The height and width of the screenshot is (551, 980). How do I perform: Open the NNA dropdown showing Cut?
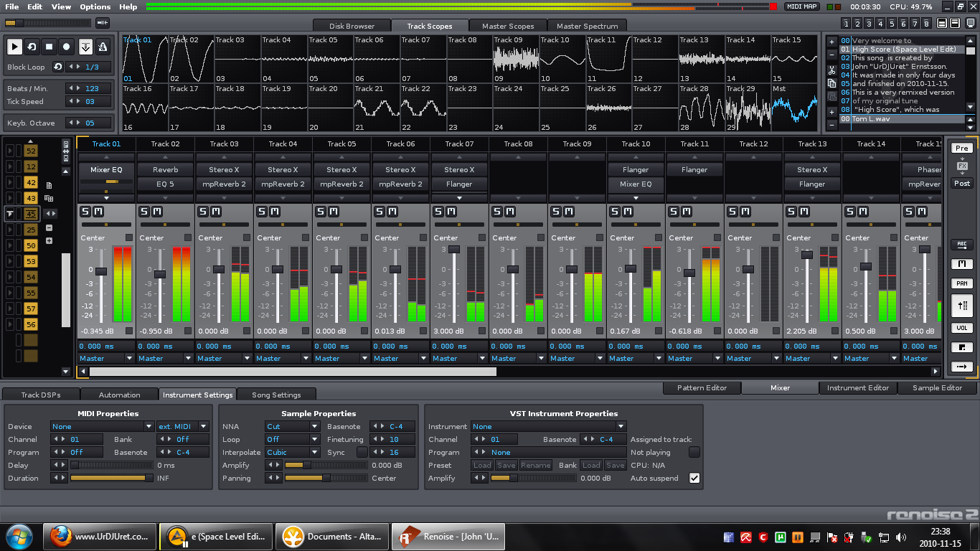tap(292, 426)
